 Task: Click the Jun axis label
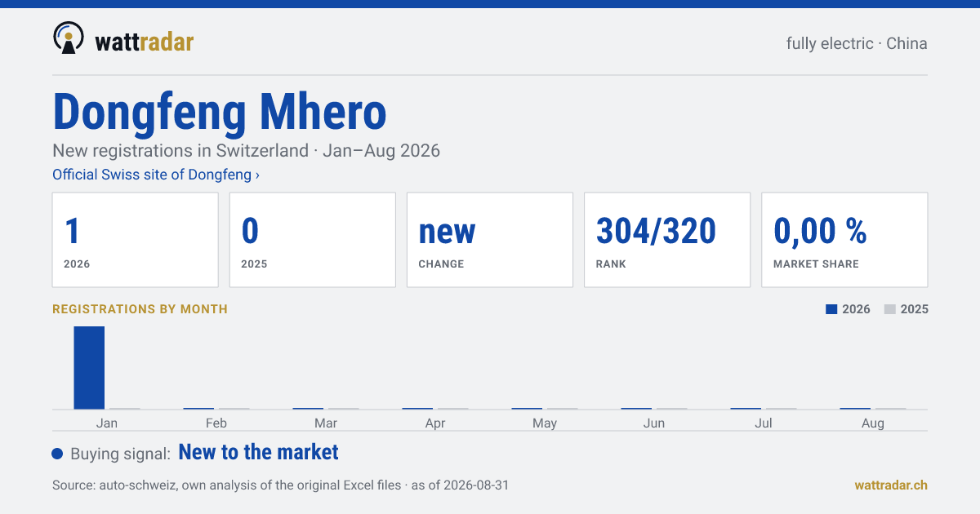[x=654, y=423]
